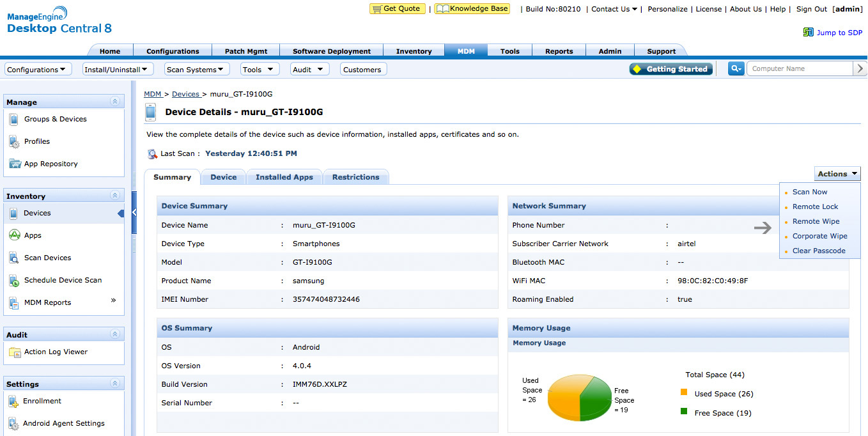Click the MDM Reports icon
This screenshot has height=436, width=868.
pyautogui.click(x=15, y=302)
